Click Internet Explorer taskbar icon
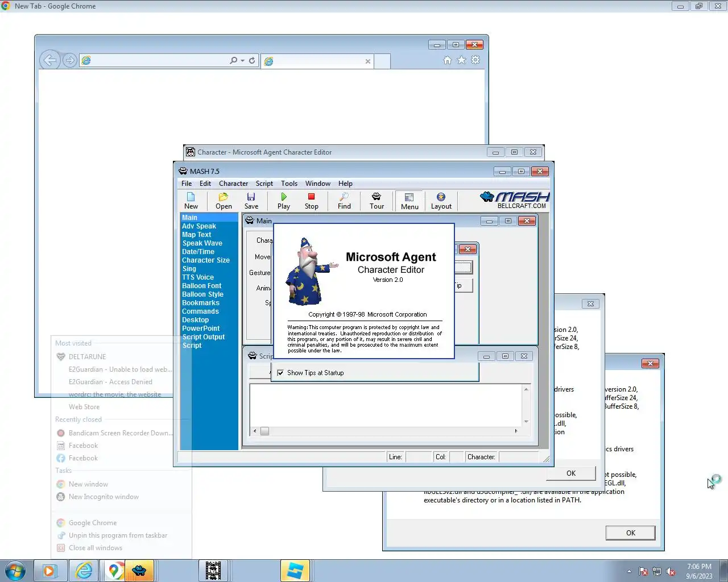The height and width of the screenshot is (582, 728). coord(84,571)
